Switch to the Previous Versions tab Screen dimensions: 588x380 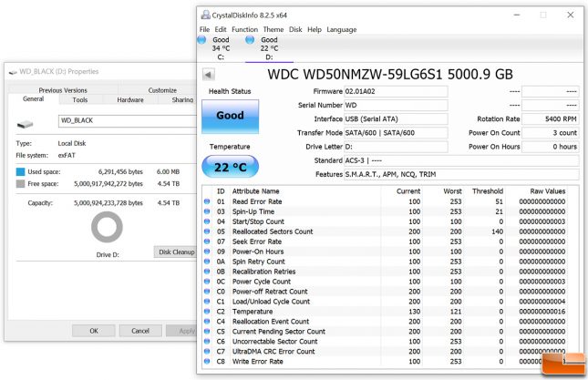pos(63,90)
